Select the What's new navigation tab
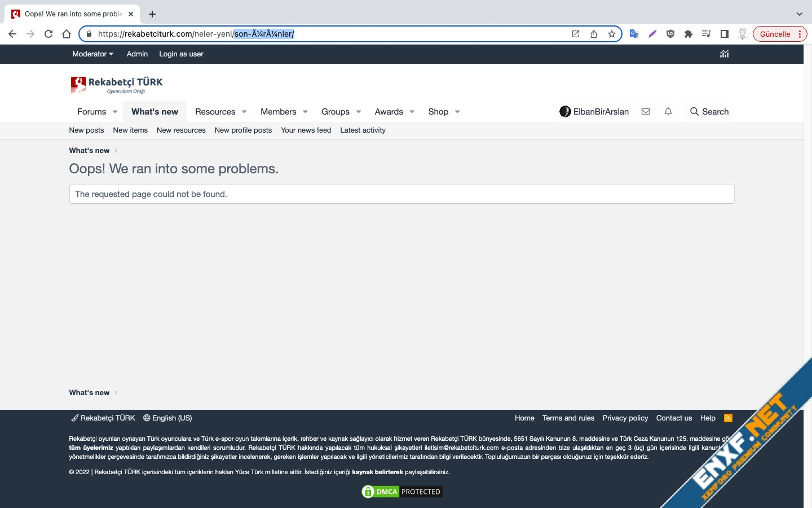This screenshot has height=508, width=812. click(x=155, y=112)
